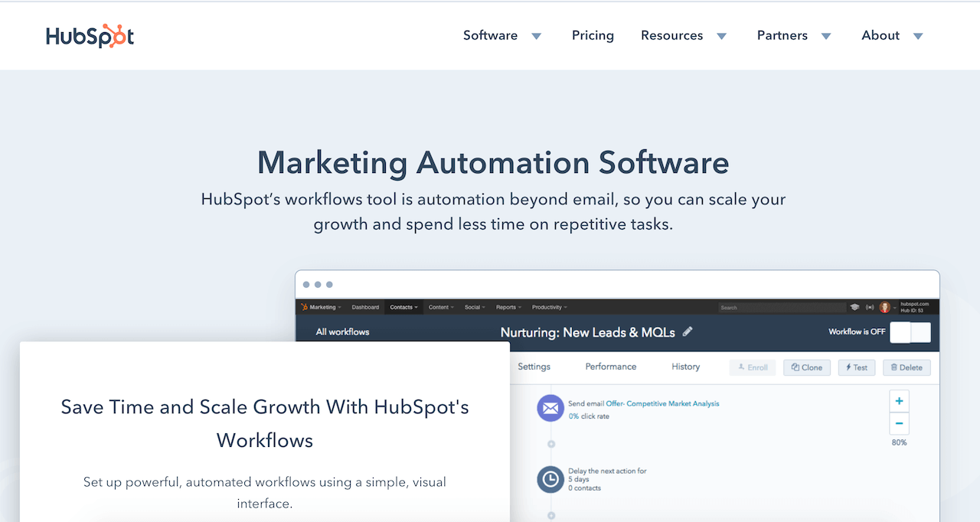The height and width of the screenshot is (522, 980).
Task: Open the Partners dropdown menu
Action: (794, 35)
